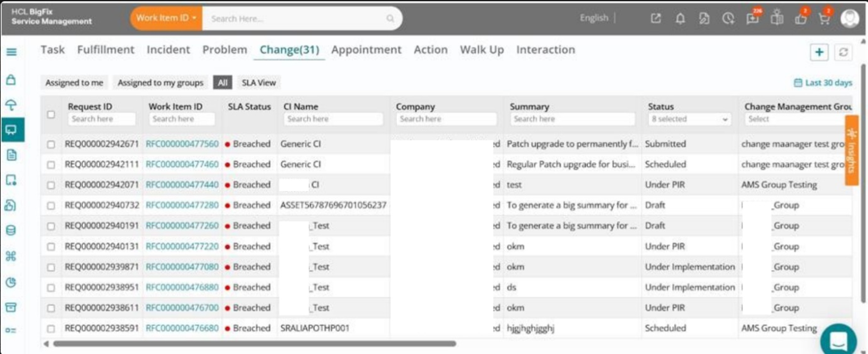The width and height of the screenshot is (868, 354).
Task: Refresh the work item list
Action: (x=843, y=52)
